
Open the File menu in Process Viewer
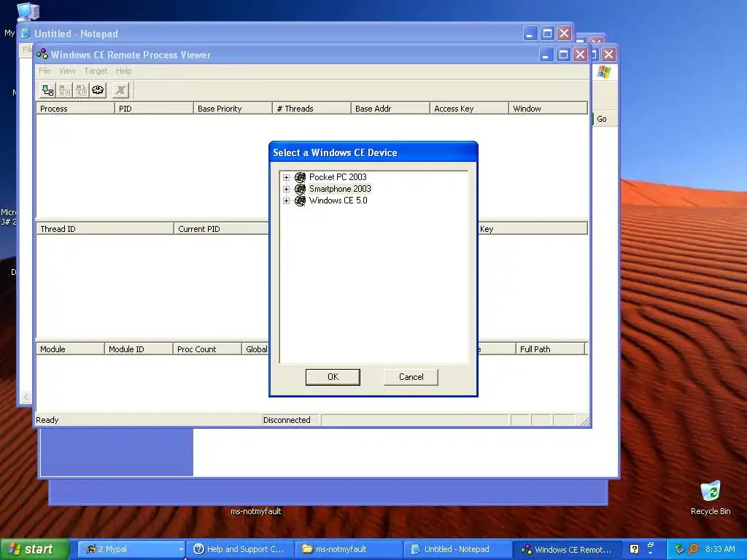(x=44, y=71)
